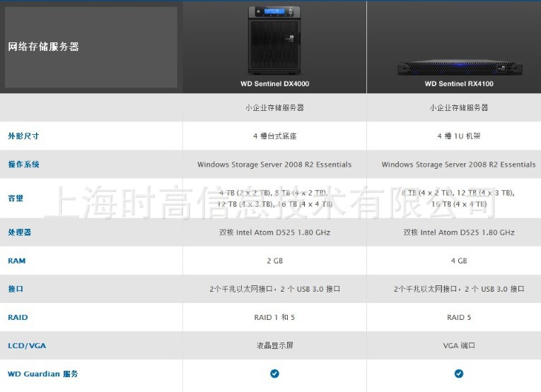
Task: Select the RAID row label
Action: pyautogui.click(x=18, y=317)
